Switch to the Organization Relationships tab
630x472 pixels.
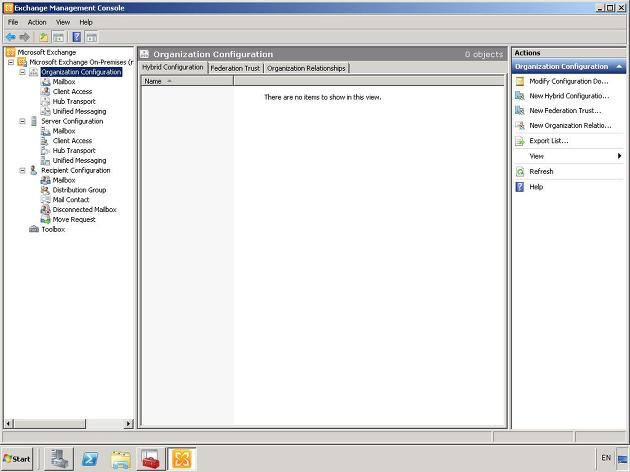click(306, 68)
